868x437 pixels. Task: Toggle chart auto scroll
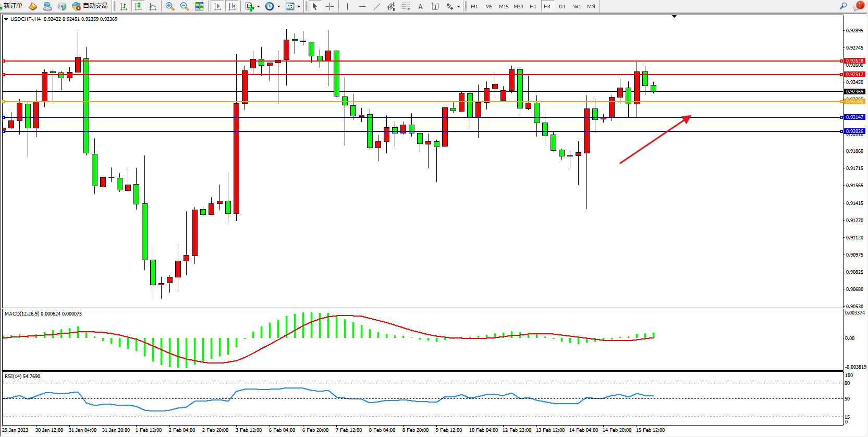[x=217, y=6]
